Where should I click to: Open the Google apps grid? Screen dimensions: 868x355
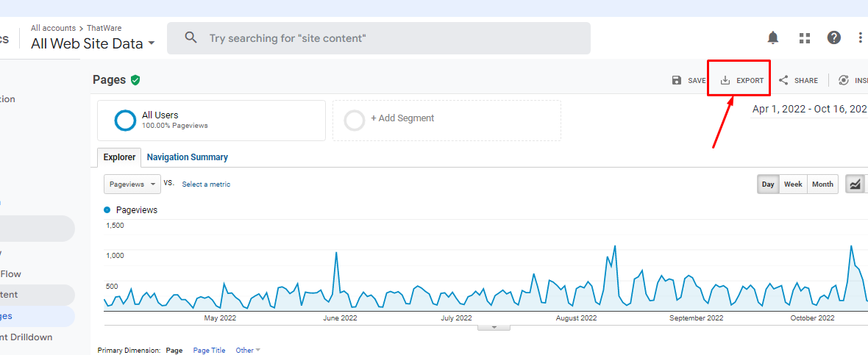(x=804, y=37)
